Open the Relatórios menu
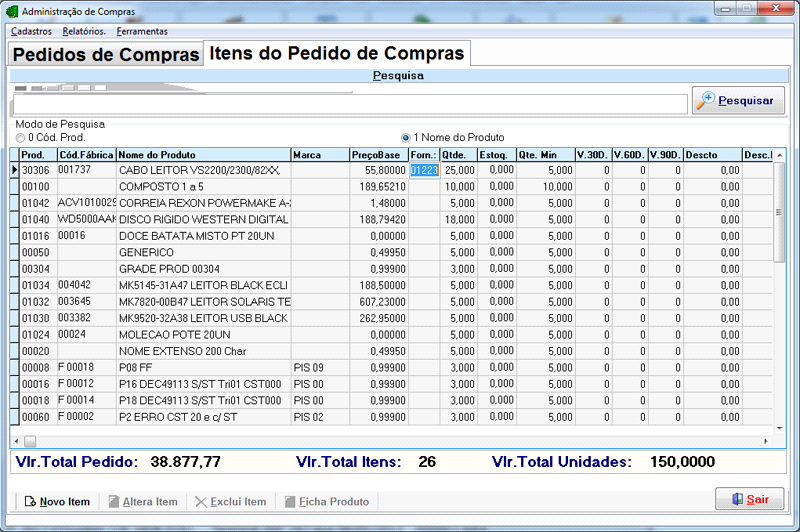This screenshot has width=800, height=532. [x=84, y=31]
